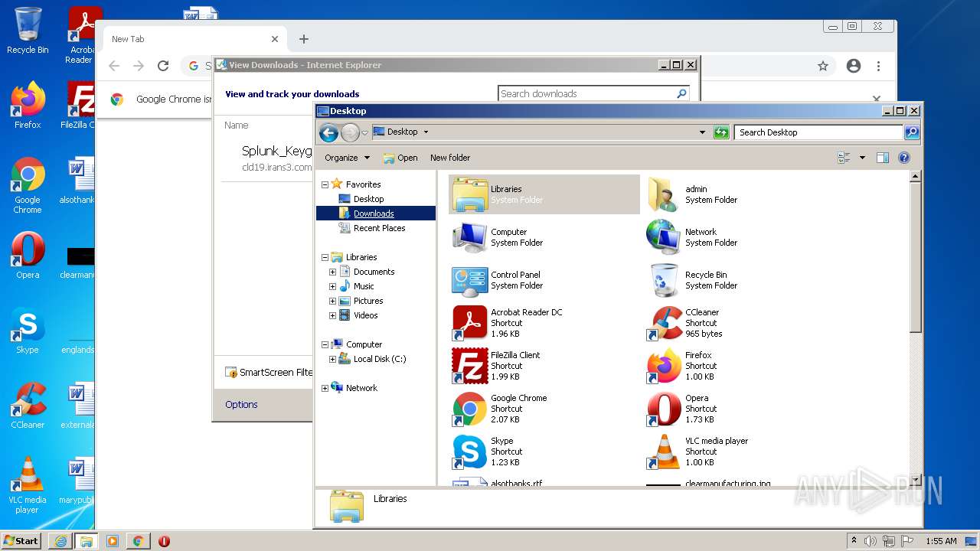Click the volume icon in the system tray
Image resolution: width=980 pixels, height=551 pixels.
[871, 541]
